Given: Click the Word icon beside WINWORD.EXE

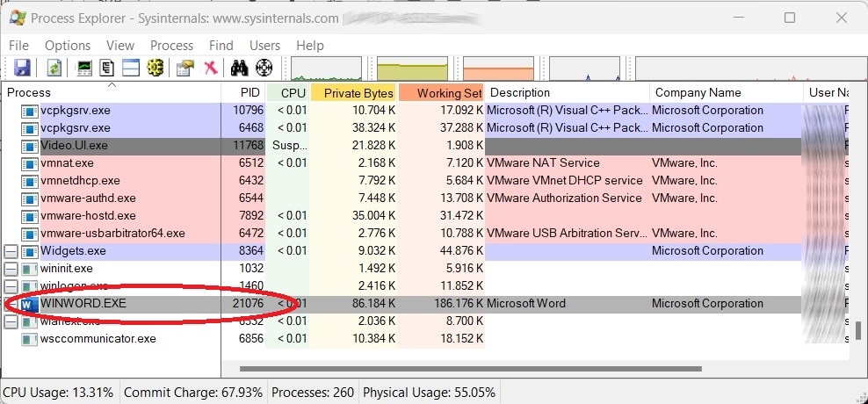Looking at the screenshot, I should (x=28, y=304).
